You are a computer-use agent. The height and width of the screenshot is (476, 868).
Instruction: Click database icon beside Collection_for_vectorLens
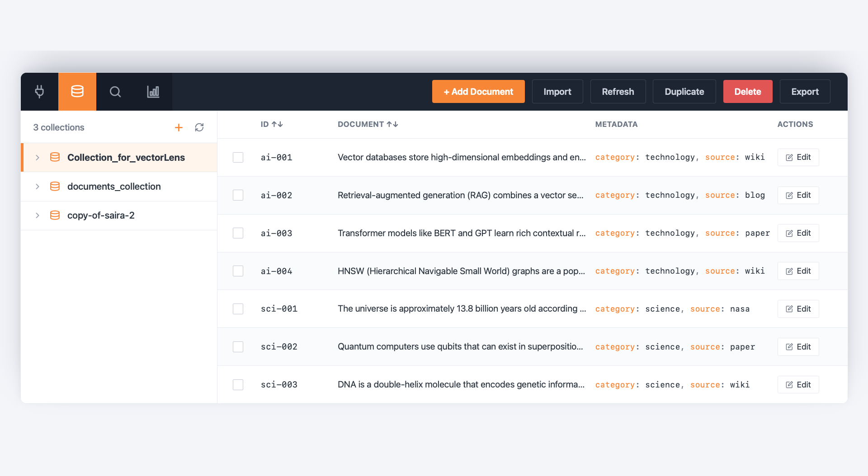[55, 157]
